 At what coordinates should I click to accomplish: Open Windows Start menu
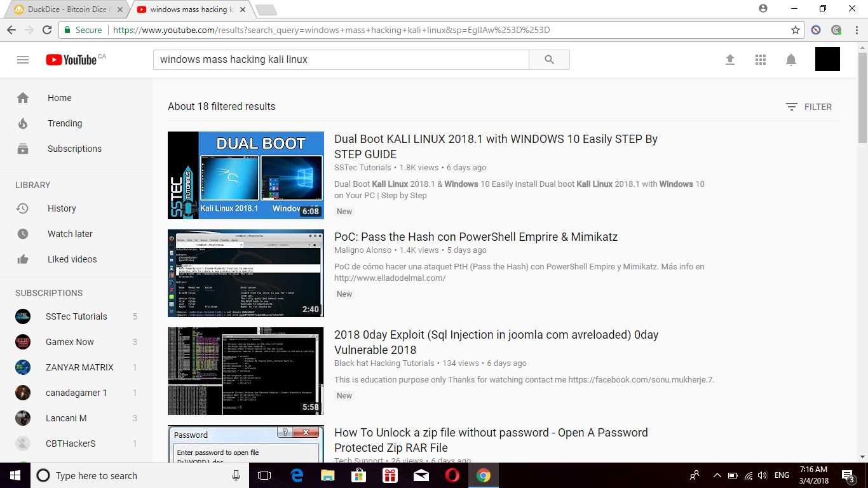coord(15,475)
